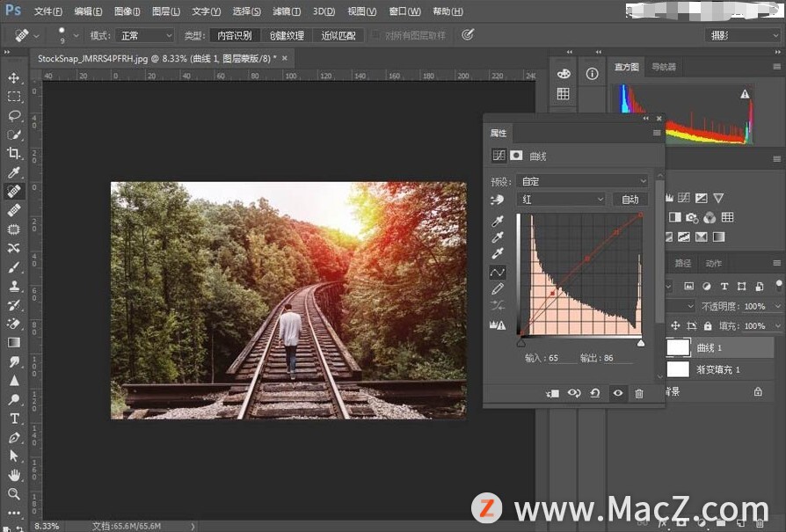
Task: Select the Crop tool
Action: [x=13, y=153]
